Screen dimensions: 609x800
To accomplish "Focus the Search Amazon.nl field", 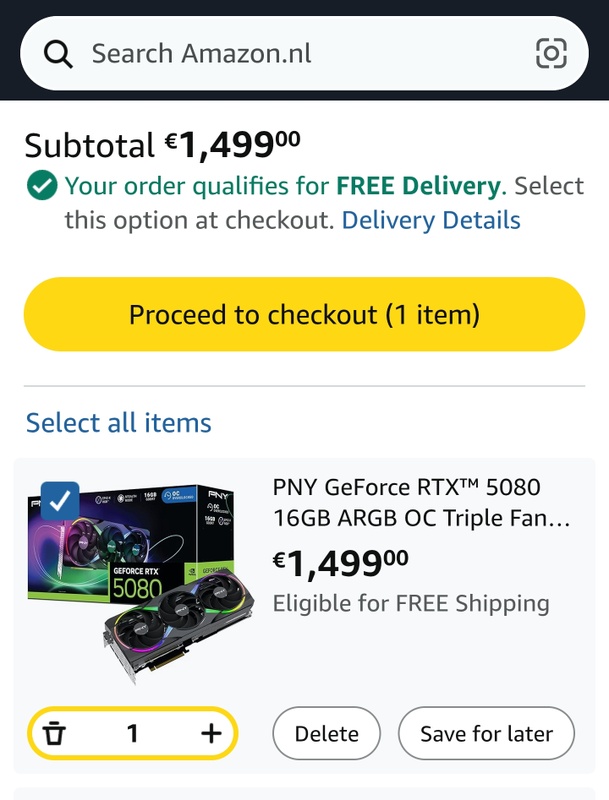I will (300, 53).
